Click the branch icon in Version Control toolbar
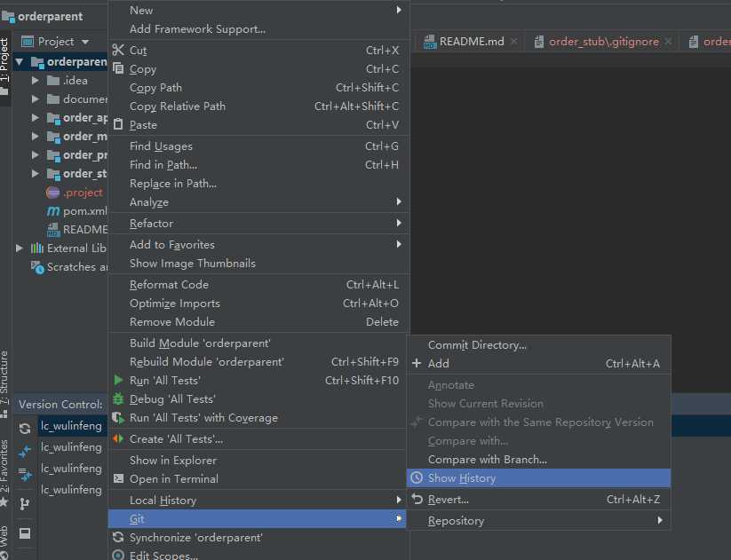Viewport: 731px width, 560px height. [25, 503]
